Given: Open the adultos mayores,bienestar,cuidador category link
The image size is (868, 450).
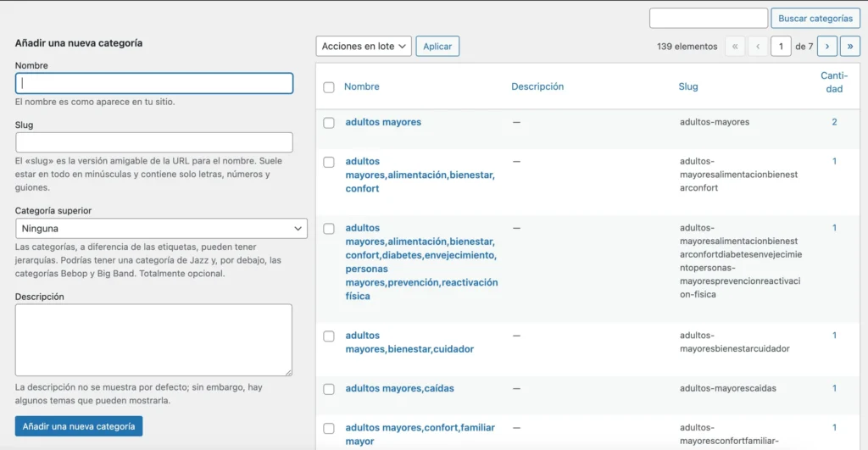Looking at the screenshot, I should point(409,342).
